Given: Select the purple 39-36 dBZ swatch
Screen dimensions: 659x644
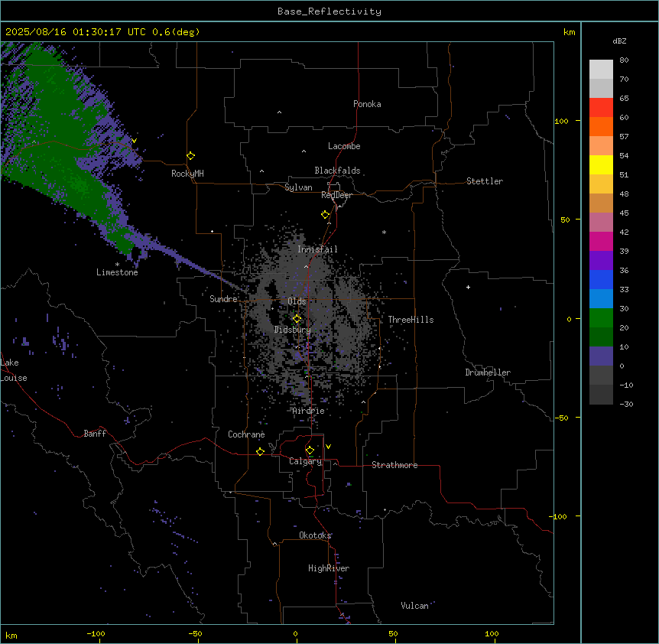Looking at the screenshot, I should (x=601, y=261).
